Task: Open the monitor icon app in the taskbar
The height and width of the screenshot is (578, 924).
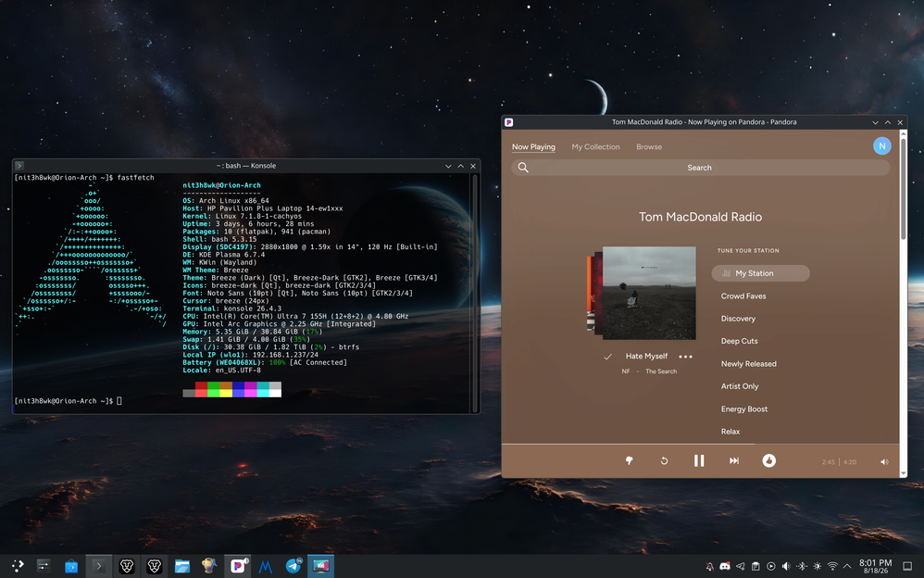Action: [x=320, y=566]
